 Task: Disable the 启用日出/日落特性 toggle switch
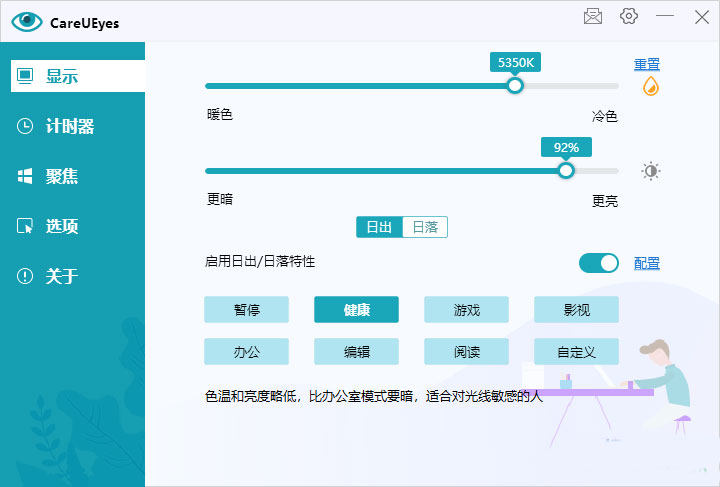[x=598, y=263]
